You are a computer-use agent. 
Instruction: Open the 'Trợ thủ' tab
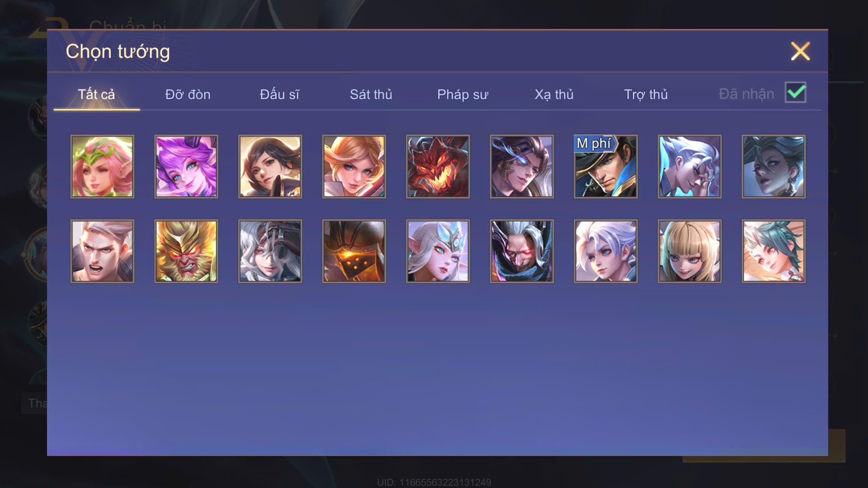[646, 94]
